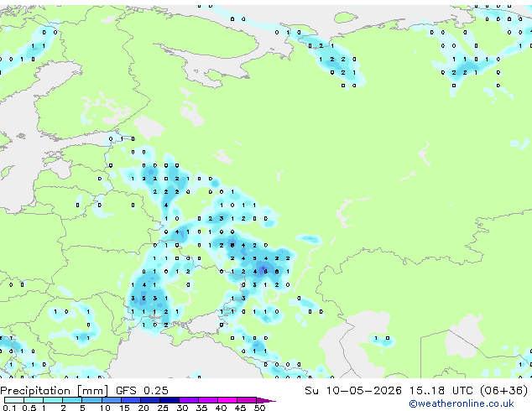Click the 45–50 mm legend color segment
The image size is (532, 411).
(247, 400)
